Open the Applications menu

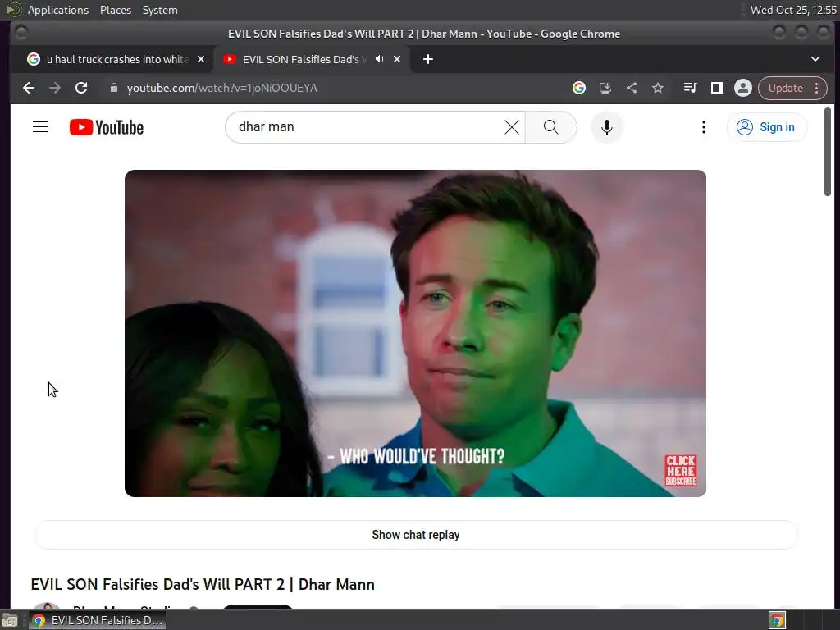[58, 10]
